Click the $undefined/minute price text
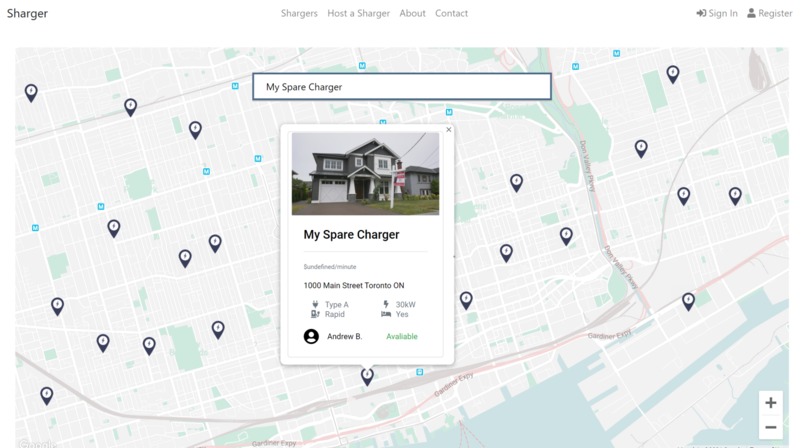The width and height of the screenshot is (806, 448). pos(329,267)
